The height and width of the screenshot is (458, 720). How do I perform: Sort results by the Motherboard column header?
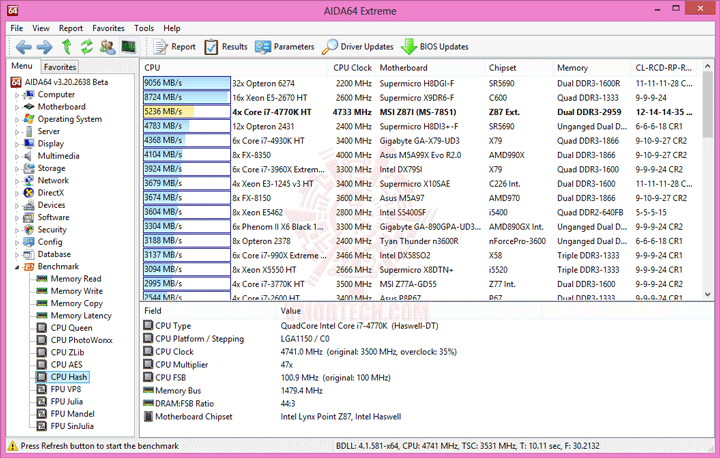(429, 68)
